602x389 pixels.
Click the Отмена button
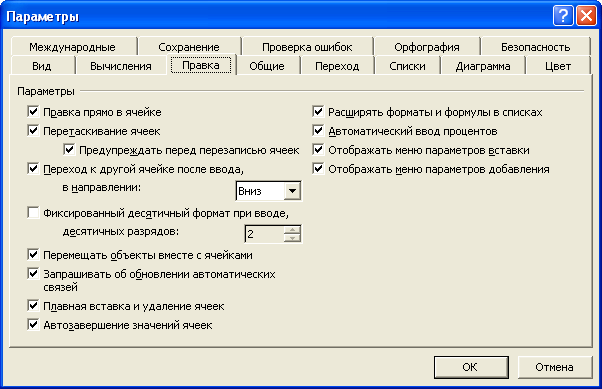tap(554, 367)
